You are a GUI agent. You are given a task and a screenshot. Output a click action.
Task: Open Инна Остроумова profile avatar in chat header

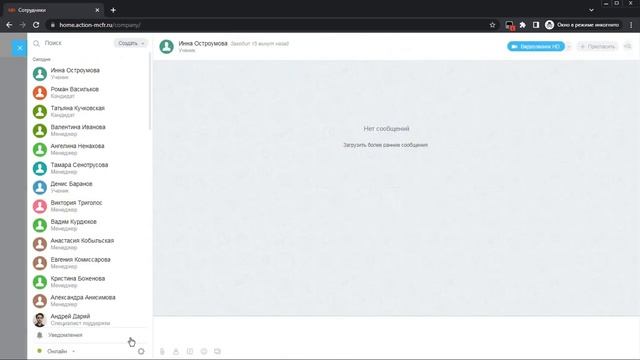point(167,47)
